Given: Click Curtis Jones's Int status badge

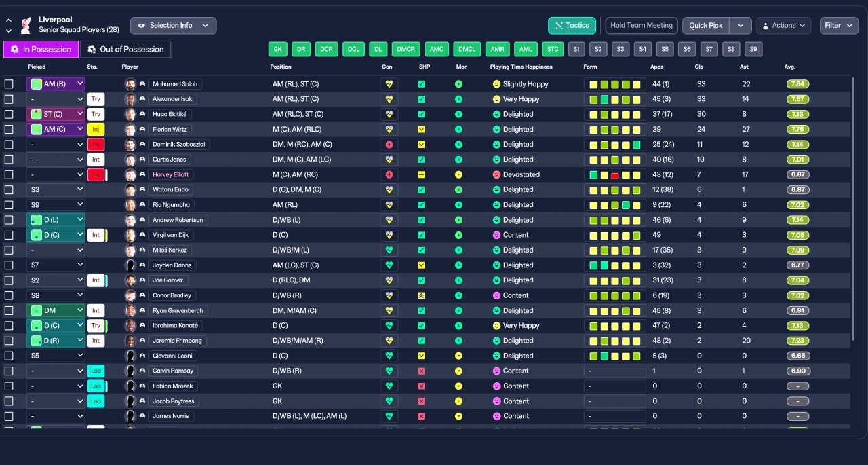Looking at the screenshot, I should (96, 160).
